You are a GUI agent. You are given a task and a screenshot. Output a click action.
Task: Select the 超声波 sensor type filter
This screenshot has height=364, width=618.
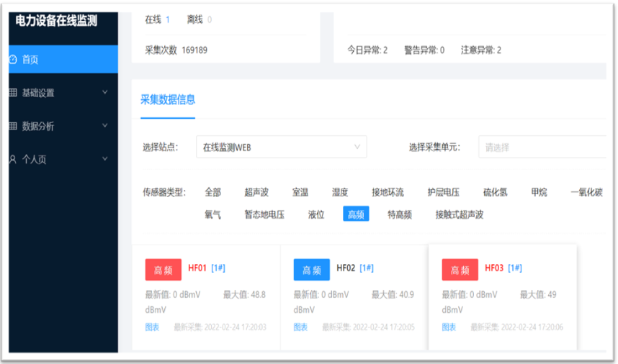[256, 192]
